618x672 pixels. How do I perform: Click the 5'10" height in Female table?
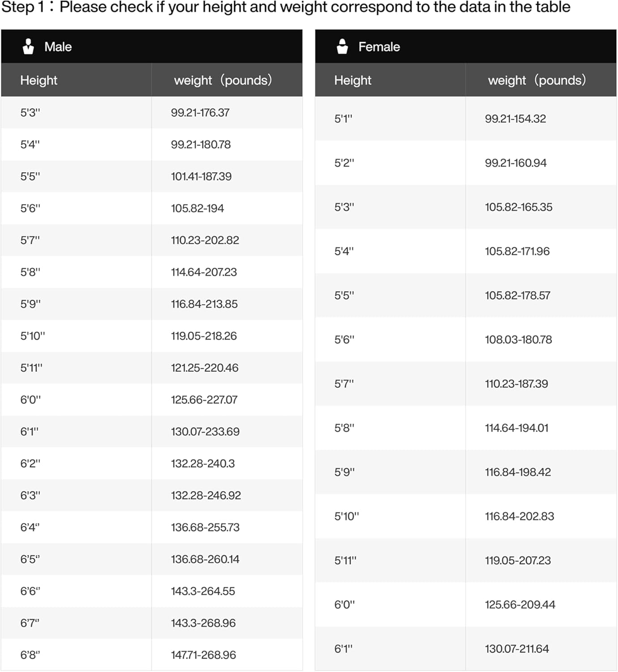(x=347, y=517)
